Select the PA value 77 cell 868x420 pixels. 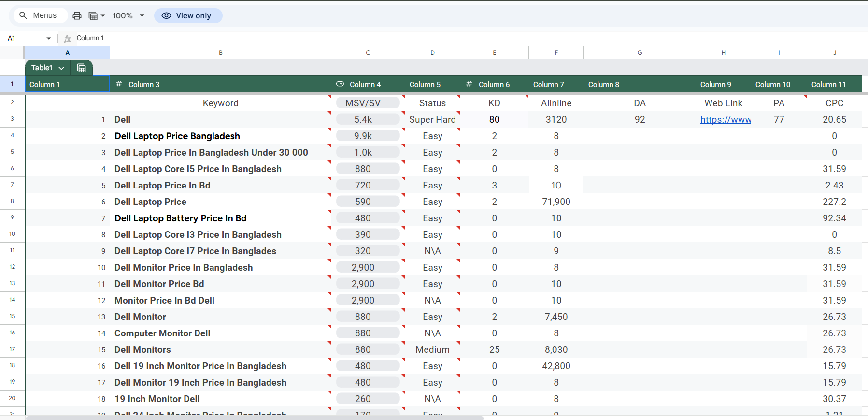779,119
